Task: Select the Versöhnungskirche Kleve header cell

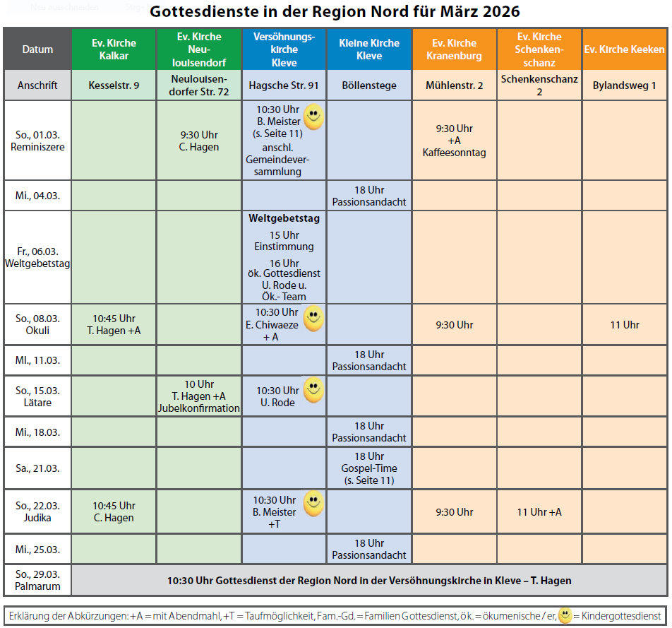Action: click(x=284, y=49)
